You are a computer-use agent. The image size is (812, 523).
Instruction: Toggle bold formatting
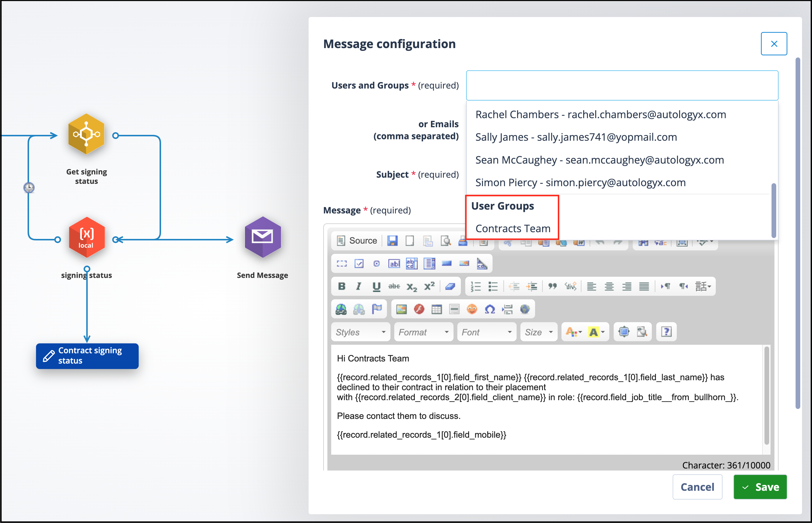click(x=341, y=286)
